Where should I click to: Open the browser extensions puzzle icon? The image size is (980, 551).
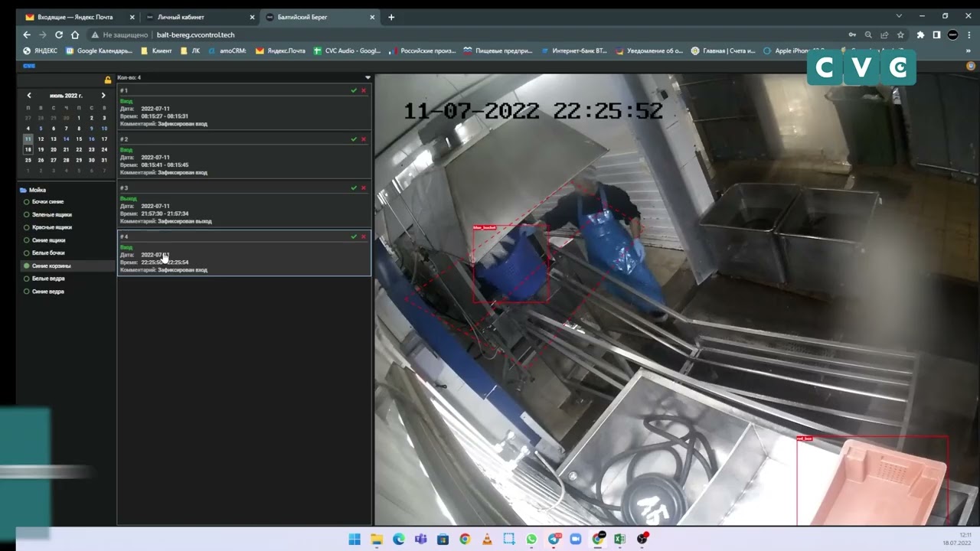point(920,34)
